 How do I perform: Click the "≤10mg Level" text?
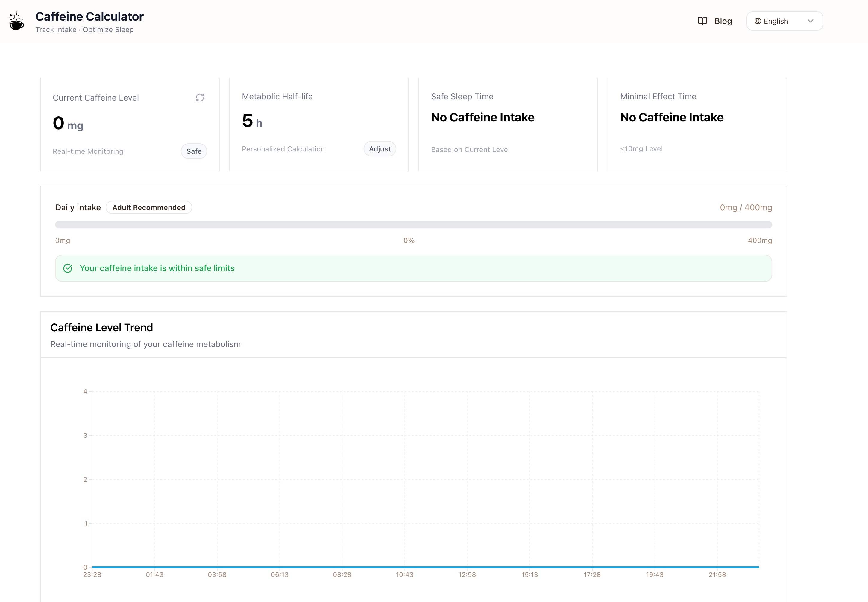(x=641, y=149)
